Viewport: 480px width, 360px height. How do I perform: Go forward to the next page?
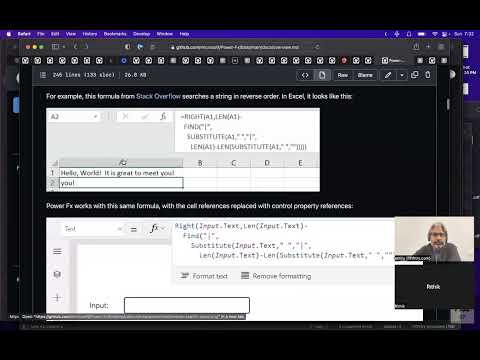(x=86, y=47)
